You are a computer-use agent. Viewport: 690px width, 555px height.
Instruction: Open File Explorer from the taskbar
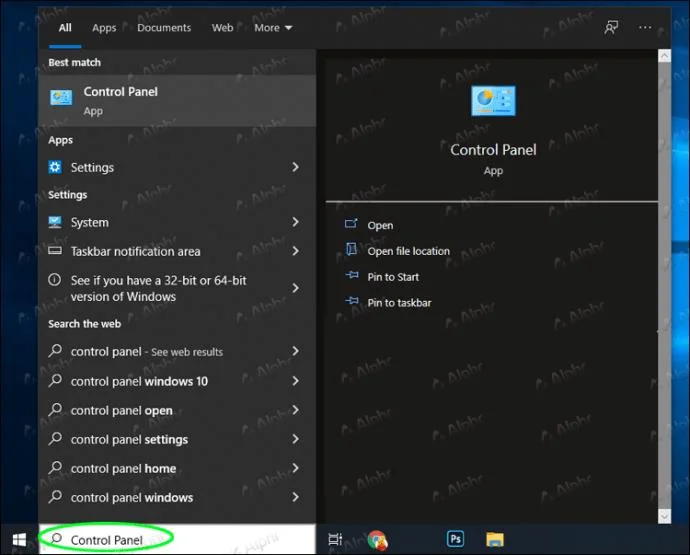click(495, 539)
